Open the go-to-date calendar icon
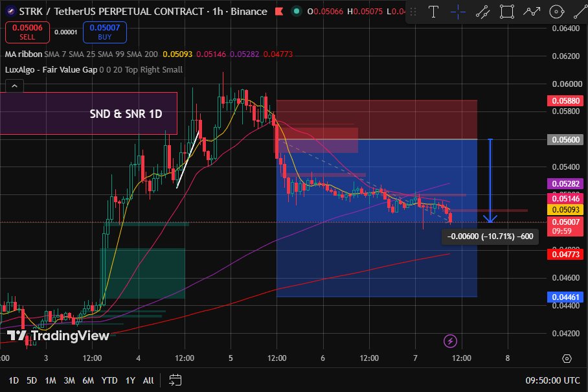 pyautogui.click(x=175, y=380)
